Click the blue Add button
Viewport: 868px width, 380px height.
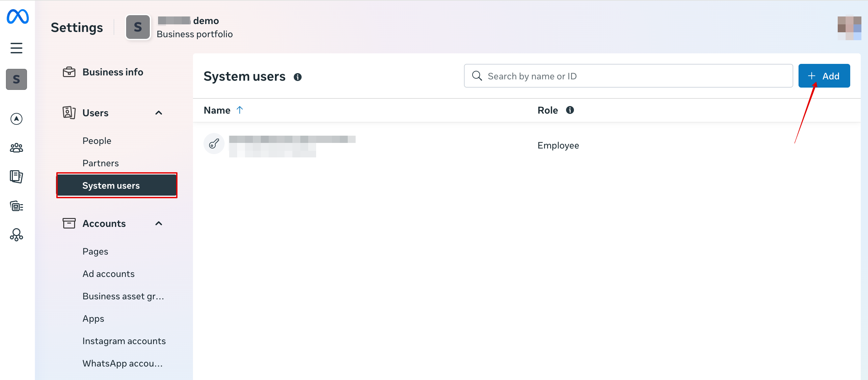(824, 76)
